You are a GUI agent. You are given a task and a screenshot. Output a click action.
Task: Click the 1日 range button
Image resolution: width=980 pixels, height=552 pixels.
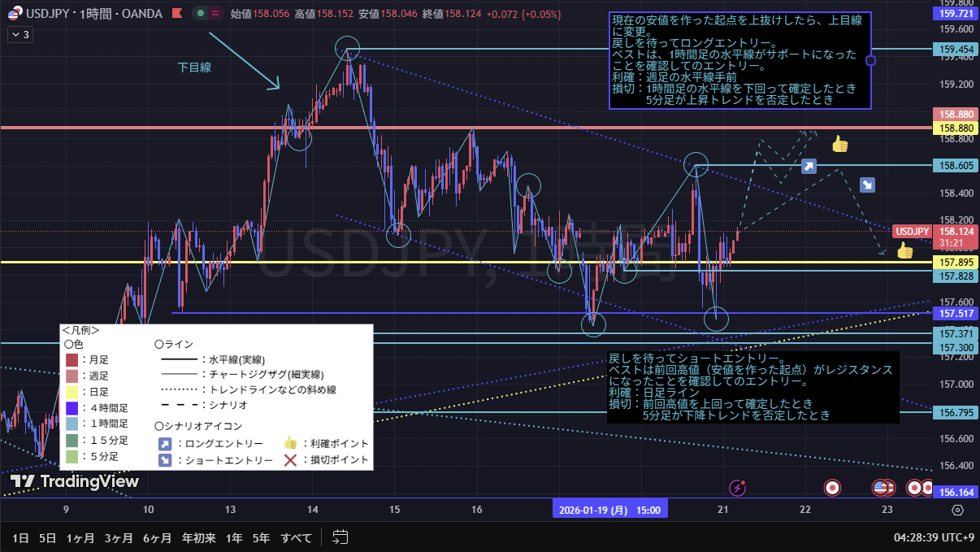click(x=21, y=537)
